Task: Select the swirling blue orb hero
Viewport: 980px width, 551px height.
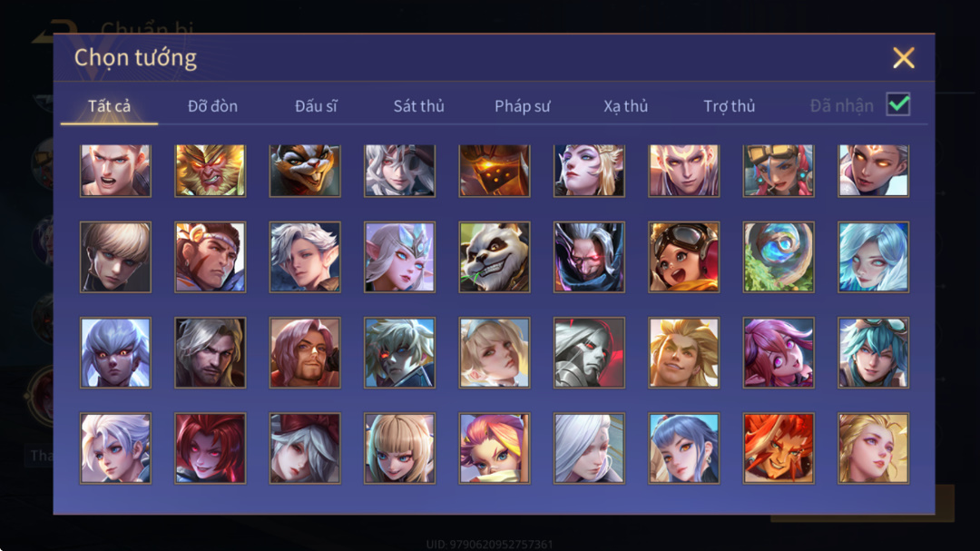Action: pyautogui.click(x=779, y=257)
